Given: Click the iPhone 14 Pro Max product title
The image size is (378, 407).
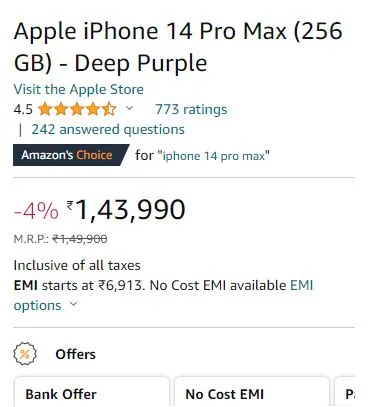Looking at the screenshot, I should 178,47.
